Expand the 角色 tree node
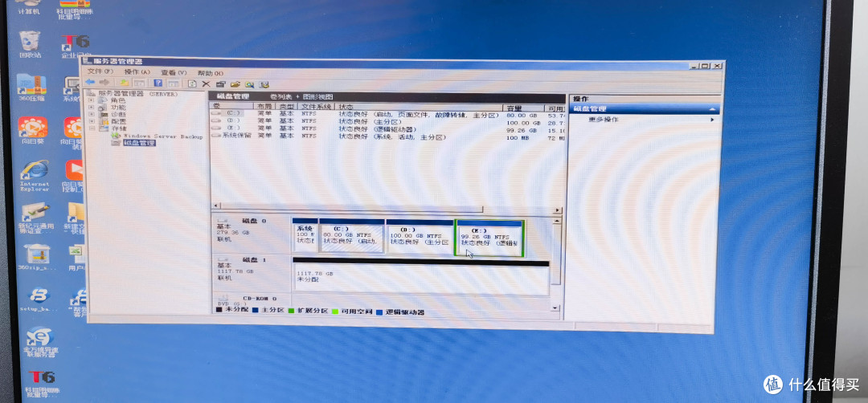The image size is (868, 403). pyautogui.click(x=91, y=100)
